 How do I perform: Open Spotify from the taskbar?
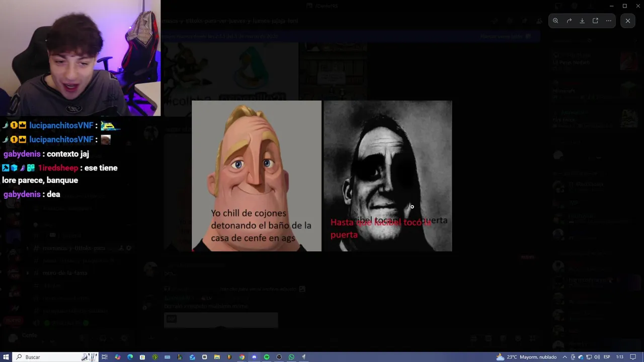coord(267,357)
